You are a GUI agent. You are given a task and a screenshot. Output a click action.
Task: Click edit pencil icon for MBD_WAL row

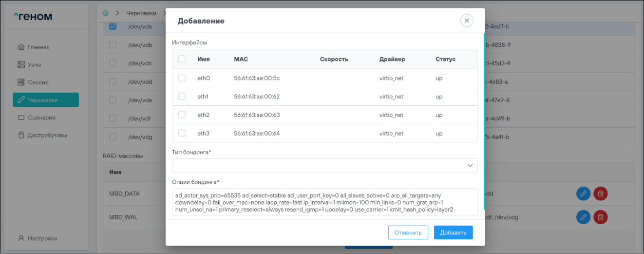click(583, 216)
